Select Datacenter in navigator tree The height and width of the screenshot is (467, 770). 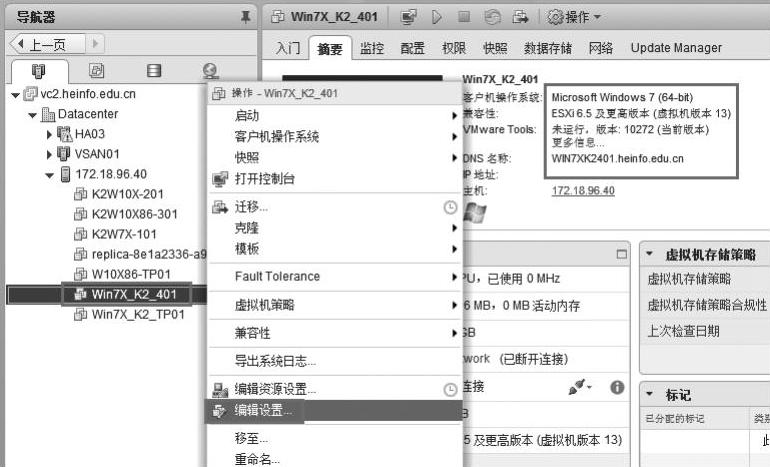(x=88, y=114)
